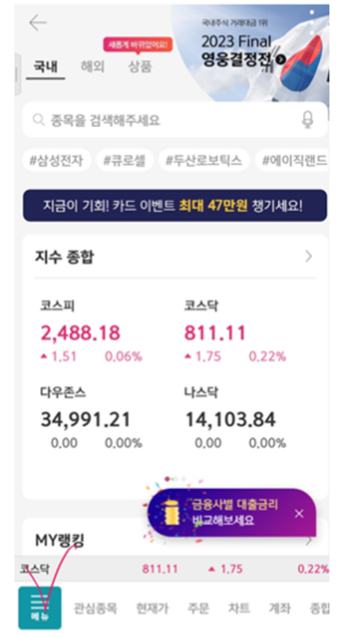Tap the #두산로보틱스 hashtag chip
The height and width of the screenshot is (637, 364).
point(204,160)
